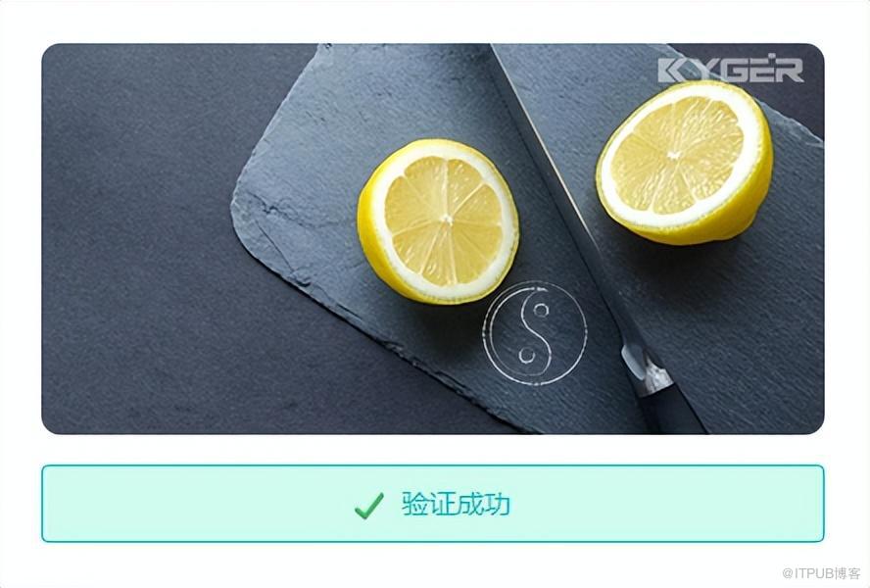Click the upper small circle inside yin-yang

click(541, 310)
